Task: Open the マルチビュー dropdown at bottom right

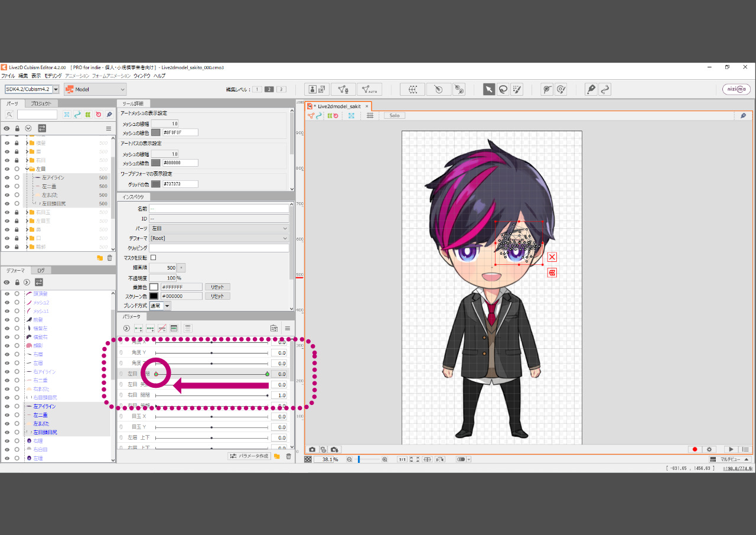Action: [x=729, y=459]
